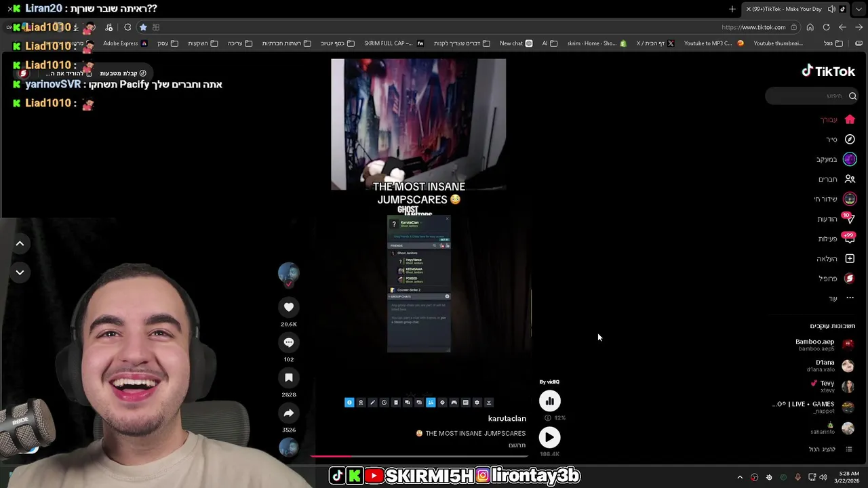Open the D1ana followed account

point(831,366)
